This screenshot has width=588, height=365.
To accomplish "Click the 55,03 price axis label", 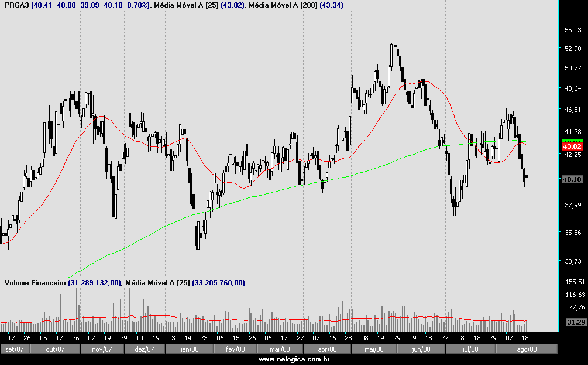I will click(x=573, y=30).
